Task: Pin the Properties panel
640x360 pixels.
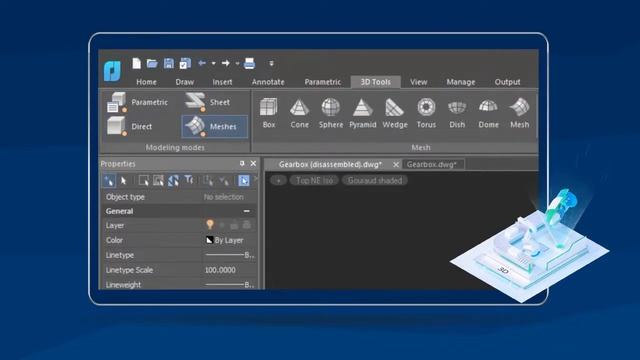Action: click(x=242, y=163)
